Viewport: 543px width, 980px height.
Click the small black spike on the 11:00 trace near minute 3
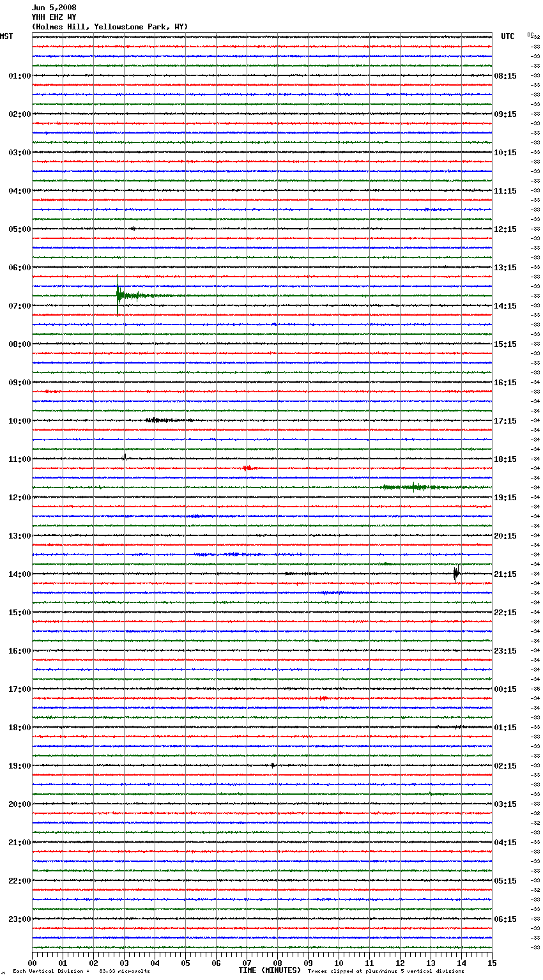click(125, 457)
